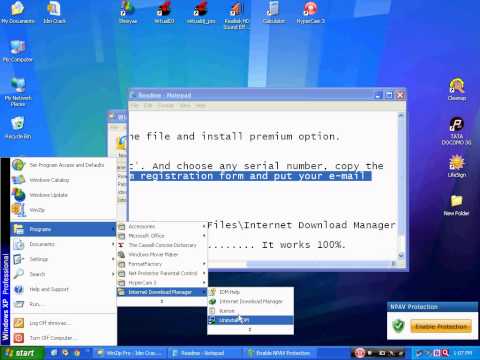Expand Net Protector Parental Control folder

pyautogui.click(x=162, y=273)
